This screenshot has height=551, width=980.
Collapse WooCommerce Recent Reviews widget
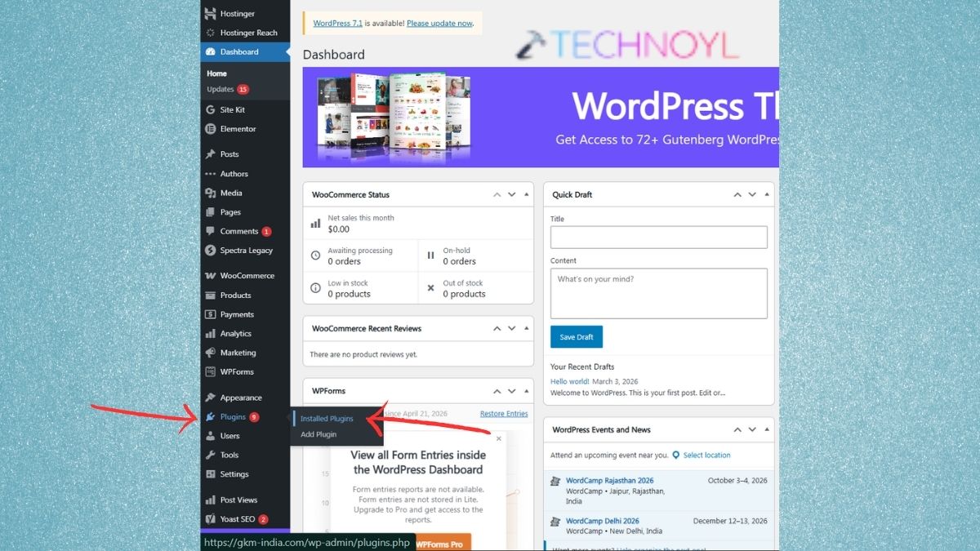526,329
